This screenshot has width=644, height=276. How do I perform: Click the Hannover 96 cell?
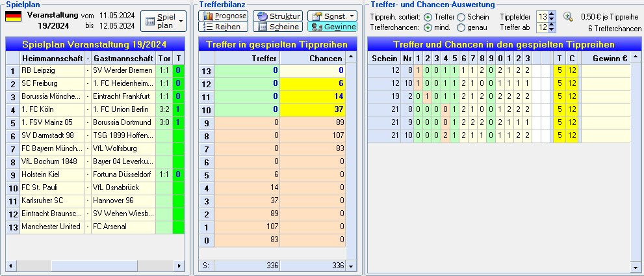click(123, 200)
